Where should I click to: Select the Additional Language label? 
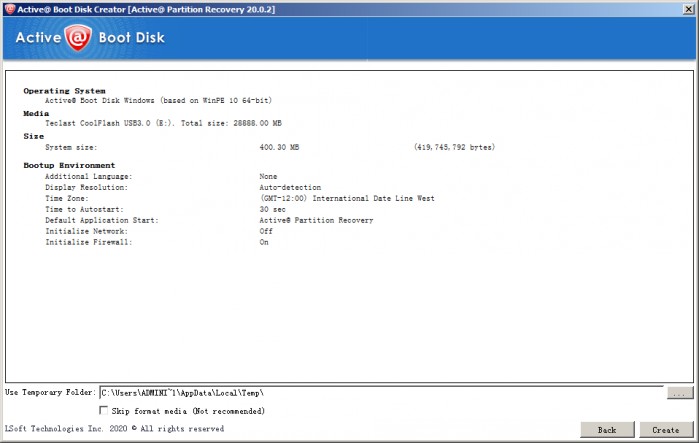[x=88, y=176]
